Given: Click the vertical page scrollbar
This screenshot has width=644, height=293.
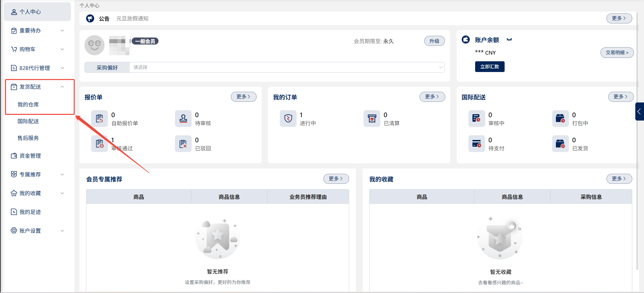Looking at the screenshot, I should coord(637,141).
